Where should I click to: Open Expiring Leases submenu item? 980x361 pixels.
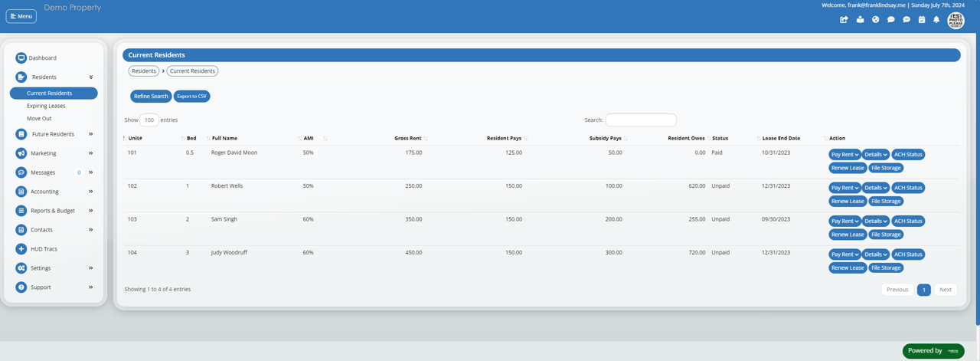pos(46,106)
